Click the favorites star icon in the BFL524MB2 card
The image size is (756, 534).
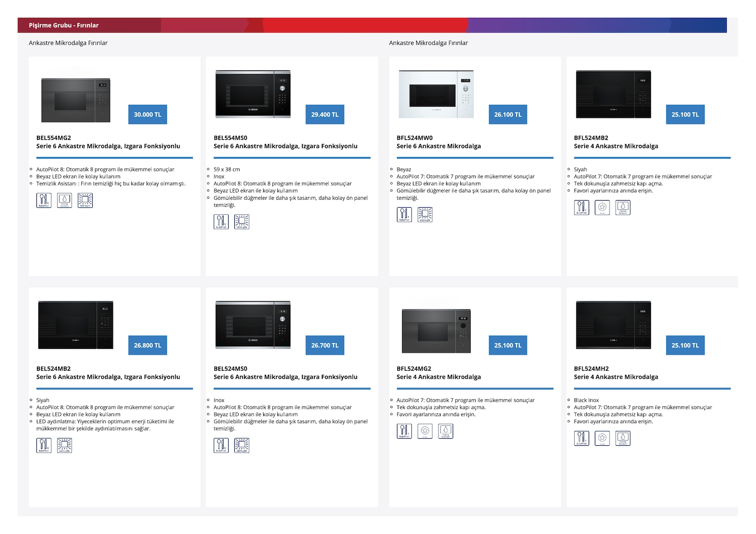point(602,207)
